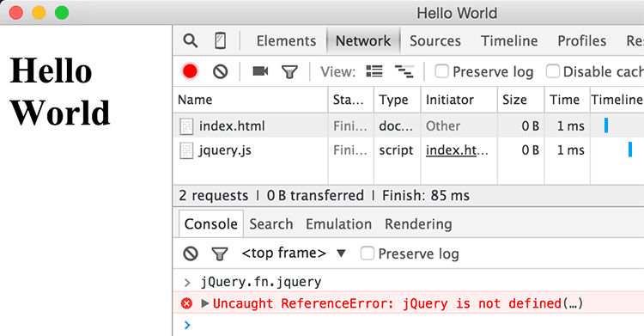Click the Hello World page heading
The width and height of the screenshot is (644, 336).
tap(60, 92)
